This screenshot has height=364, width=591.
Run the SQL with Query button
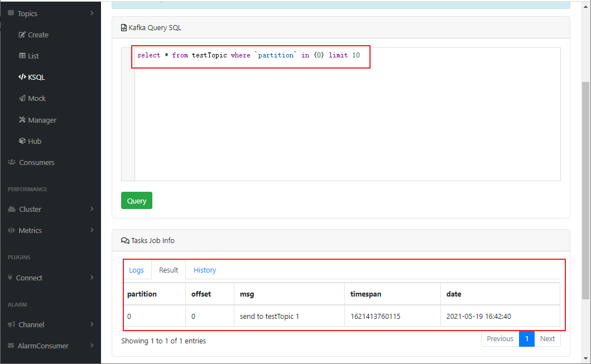pyautogui.click(x=136, y=201)
